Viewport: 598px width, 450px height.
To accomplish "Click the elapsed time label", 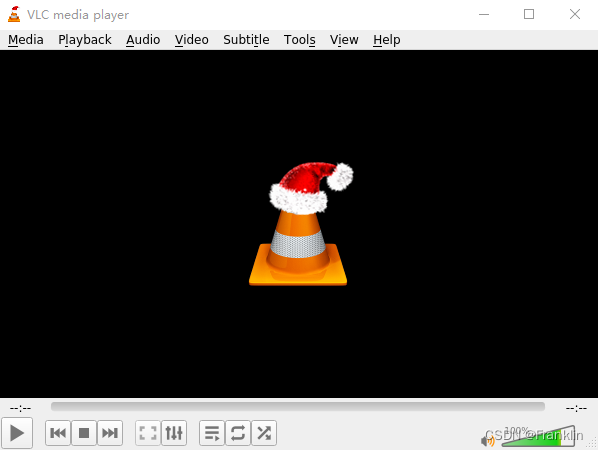I will click(20, 408).
